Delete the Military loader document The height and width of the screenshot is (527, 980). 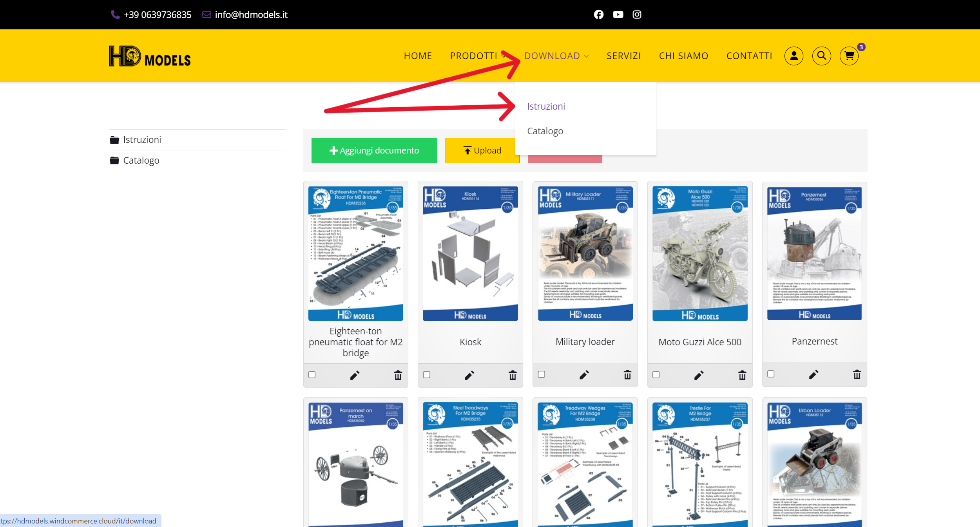[x=627, y=375]
